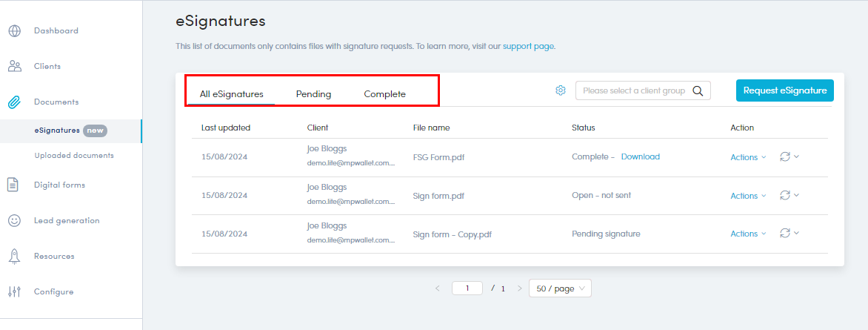Click the Clients people icon
The height and width of the screenshot is (330, 868).
point(14,67)
